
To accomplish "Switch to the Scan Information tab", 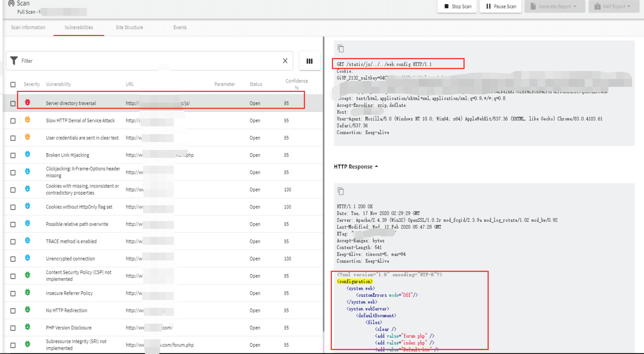I will [x=28, y=27].
